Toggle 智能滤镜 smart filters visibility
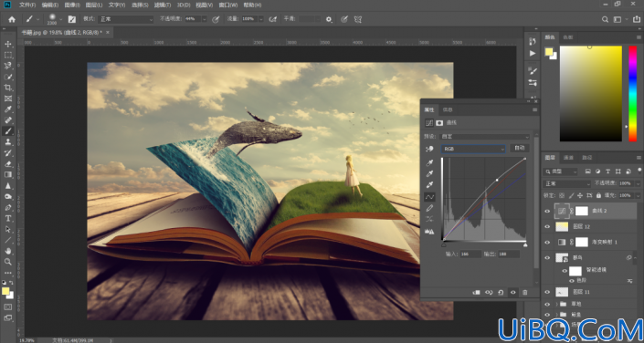644x343 pixels. [x=565, y=271]
